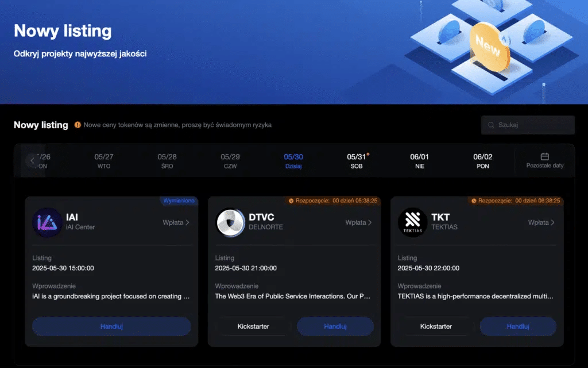Select the 05/29 CZW date tab
588x368 pixels.
click(230, 161)
